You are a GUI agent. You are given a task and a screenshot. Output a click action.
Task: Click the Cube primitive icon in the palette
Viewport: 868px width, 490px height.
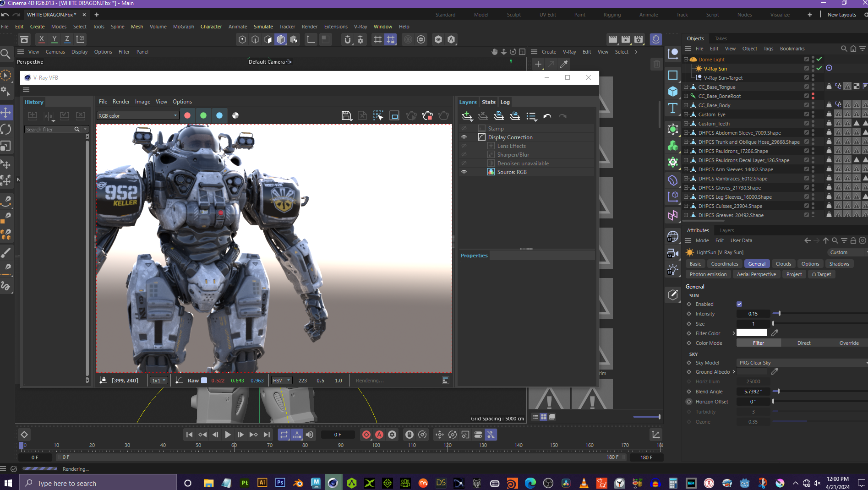point(672,92)
